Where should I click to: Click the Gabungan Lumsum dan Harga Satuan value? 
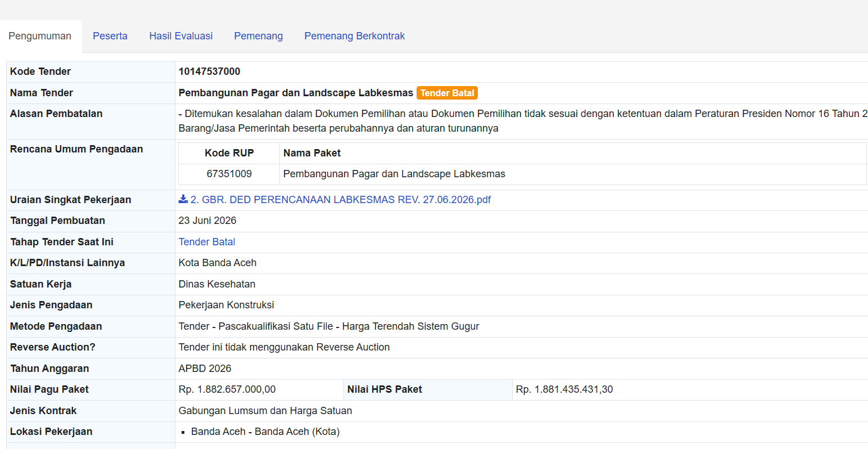(265, 411)
